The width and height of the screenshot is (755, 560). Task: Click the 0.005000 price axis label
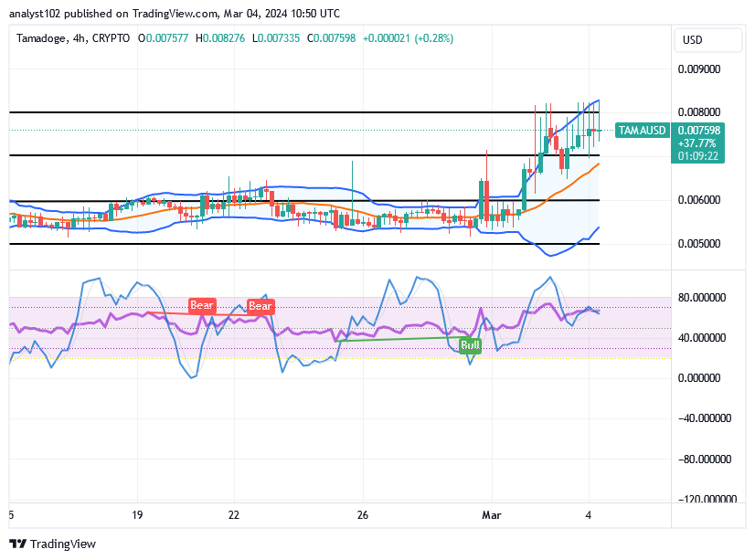[x=699, y=243]
